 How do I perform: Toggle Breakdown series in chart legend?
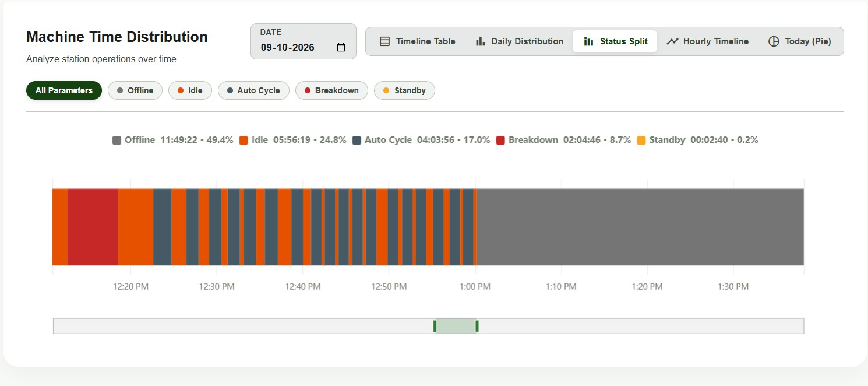coord(563,140)
